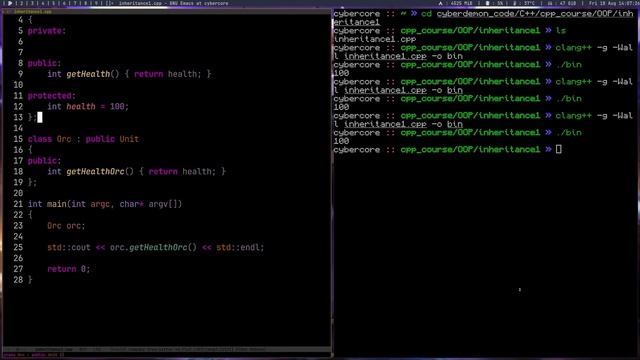Click the Emacs mode line at bottom
Viewport: 640px width, 360px height.
click(167, 349)
